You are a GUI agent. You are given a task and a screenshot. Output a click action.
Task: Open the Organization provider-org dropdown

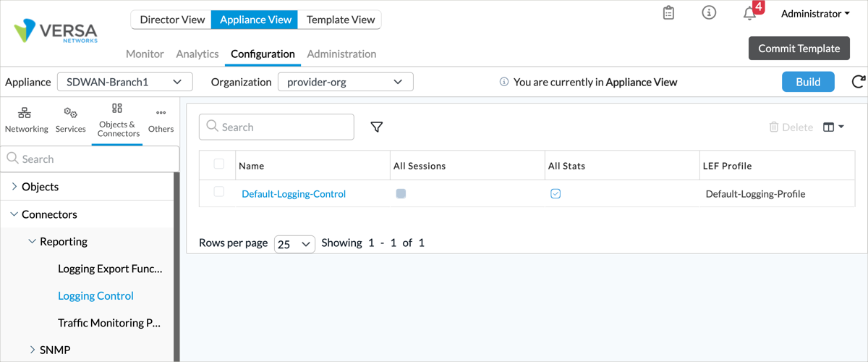[345, 82]
